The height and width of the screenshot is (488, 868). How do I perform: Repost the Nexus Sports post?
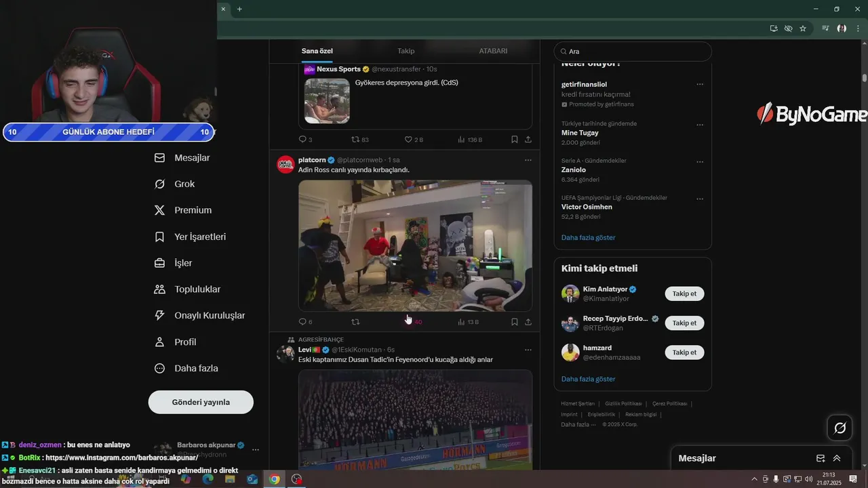[x=359, y=140]
